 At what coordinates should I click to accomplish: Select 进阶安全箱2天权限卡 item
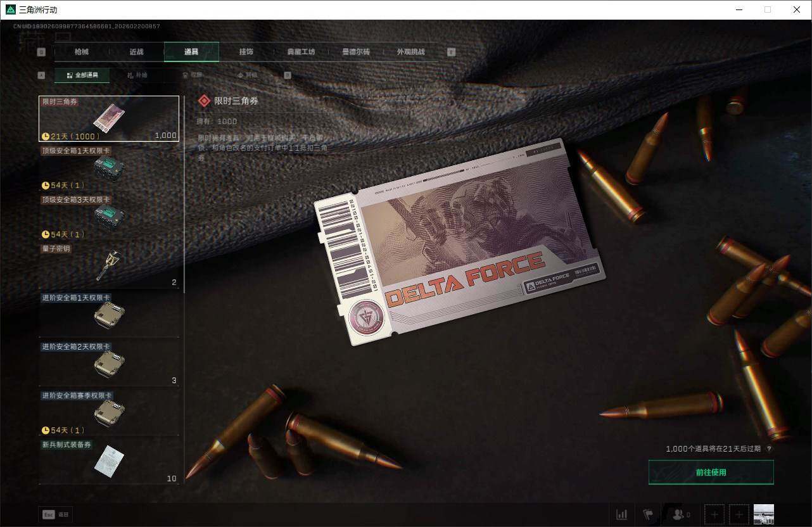click(x=109, y=364)
